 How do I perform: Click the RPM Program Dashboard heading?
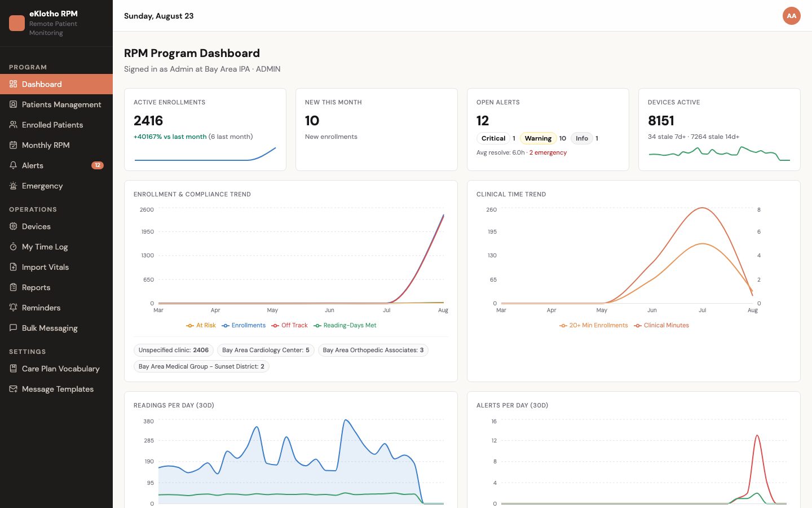[x=192, y=53]
